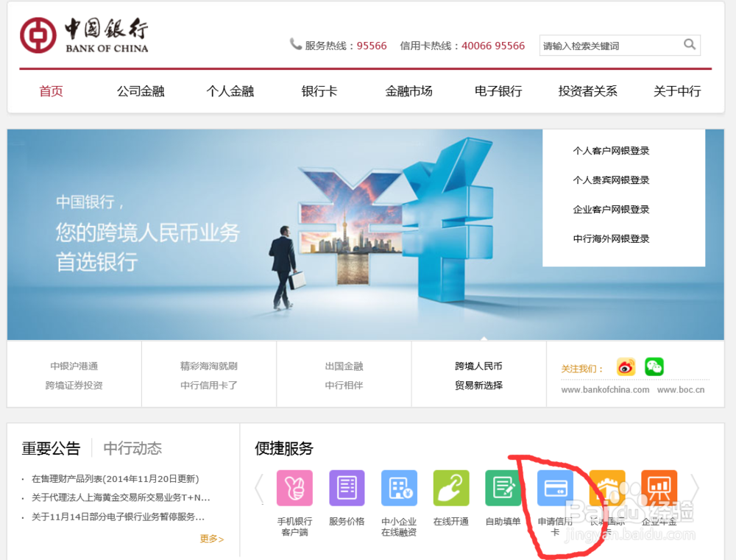The image size is (736, 560).
Task: Click the phone hotline icon
Action: pyautogui.click(x=295, y=44)
